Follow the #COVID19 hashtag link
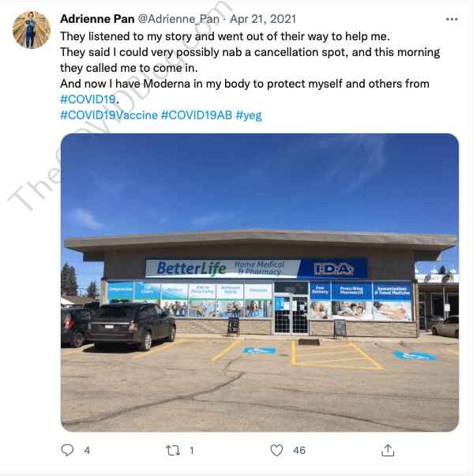The image size is (473, 476). pyautogui.click(x=88, y=99)
